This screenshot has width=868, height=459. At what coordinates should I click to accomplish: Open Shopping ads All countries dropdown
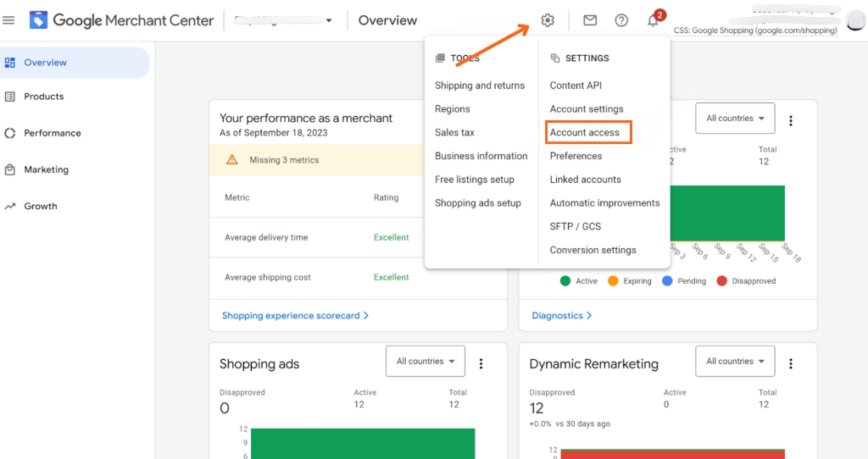426,361
